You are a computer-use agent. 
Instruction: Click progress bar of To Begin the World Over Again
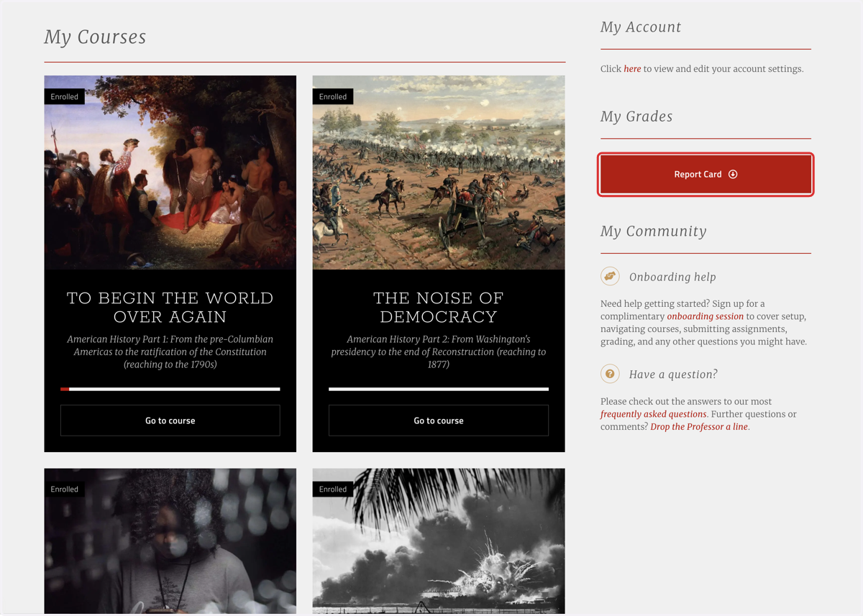[170, 389]
